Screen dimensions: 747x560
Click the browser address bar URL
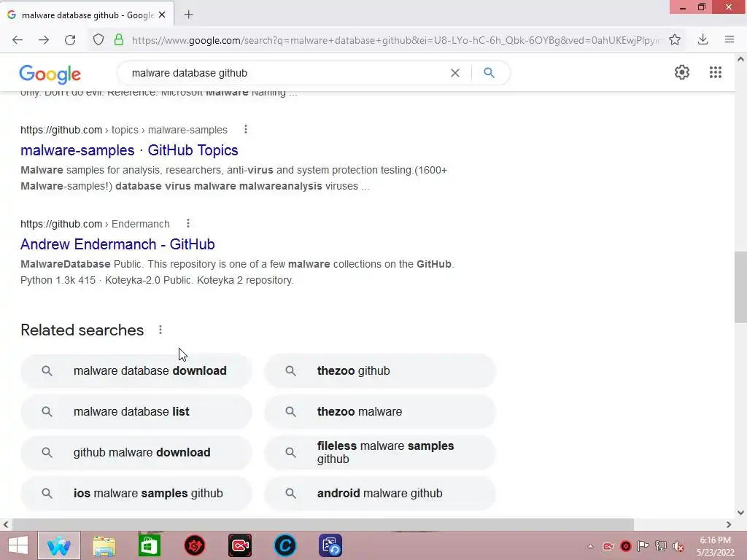click(x=395, y=40)
